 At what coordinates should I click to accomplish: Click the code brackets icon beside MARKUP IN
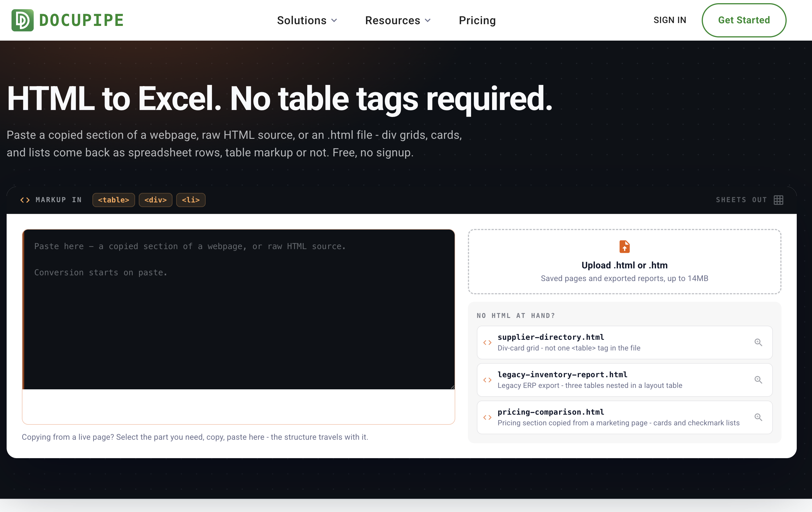25,200
